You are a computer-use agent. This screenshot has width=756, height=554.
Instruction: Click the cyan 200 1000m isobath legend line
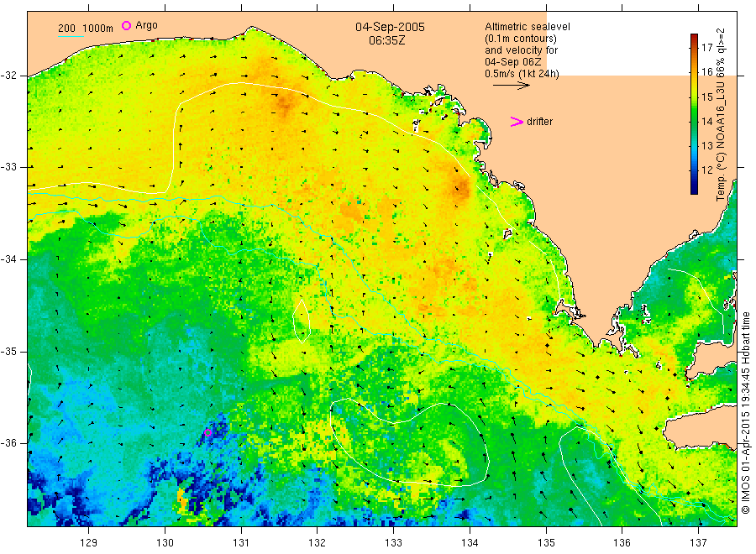pyautogui.click(x=71, y=36)
